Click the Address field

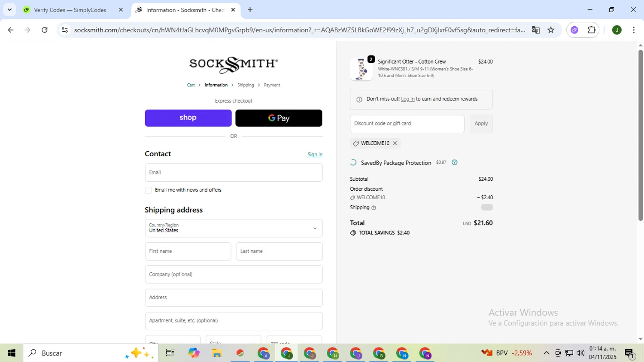[x=234, y=298]
